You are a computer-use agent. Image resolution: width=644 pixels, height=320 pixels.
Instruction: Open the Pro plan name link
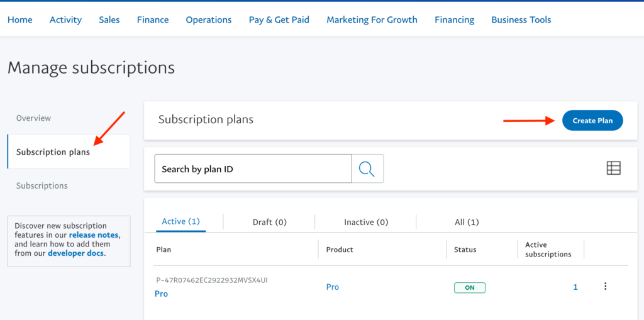pos(162,294)
